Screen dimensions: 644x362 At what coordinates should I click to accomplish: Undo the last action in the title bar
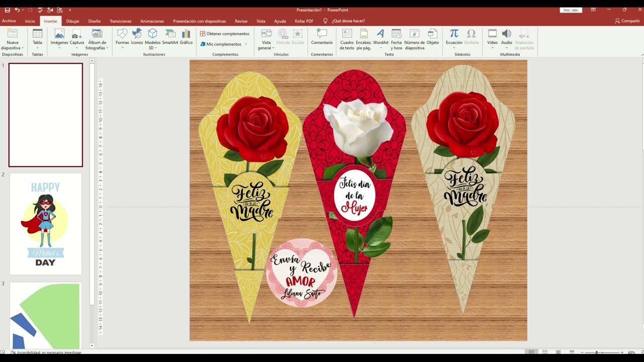(17, 10)
